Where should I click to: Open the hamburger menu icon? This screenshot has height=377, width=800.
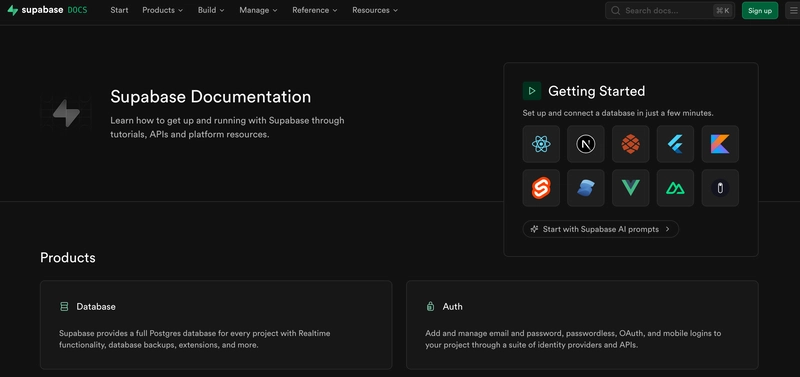[792, 10]
